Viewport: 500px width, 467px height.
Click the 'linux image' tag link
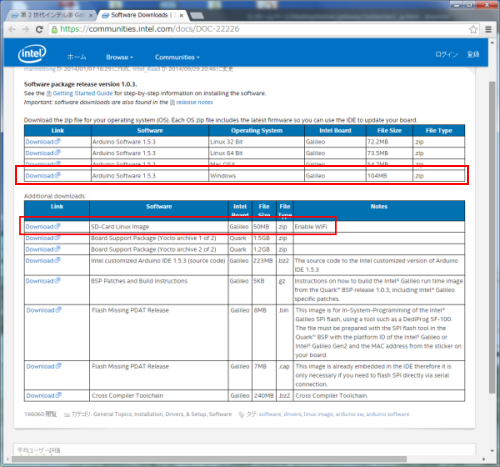point(318,414)
